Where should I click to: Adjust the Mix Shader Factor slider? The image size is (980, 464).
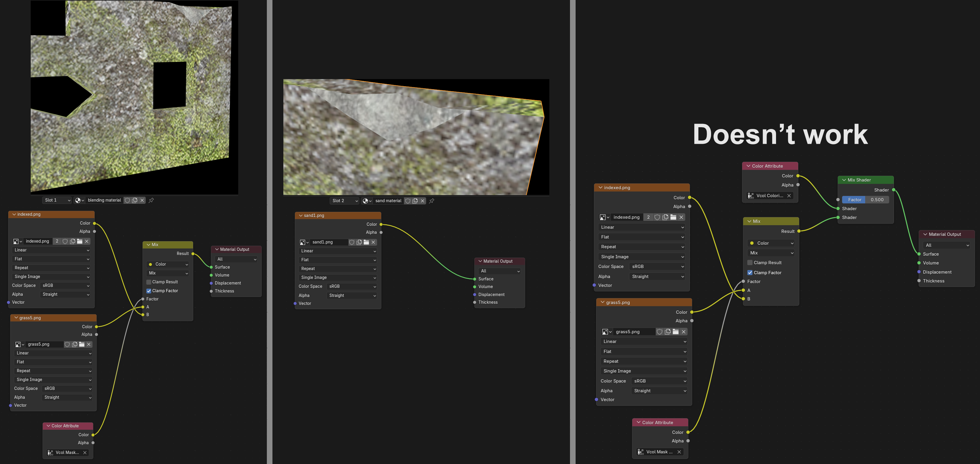(865, 200)
